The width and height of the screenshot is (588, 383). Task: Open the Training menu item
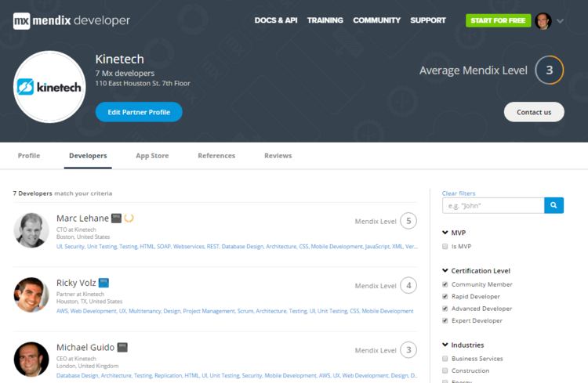pos(325,20)
